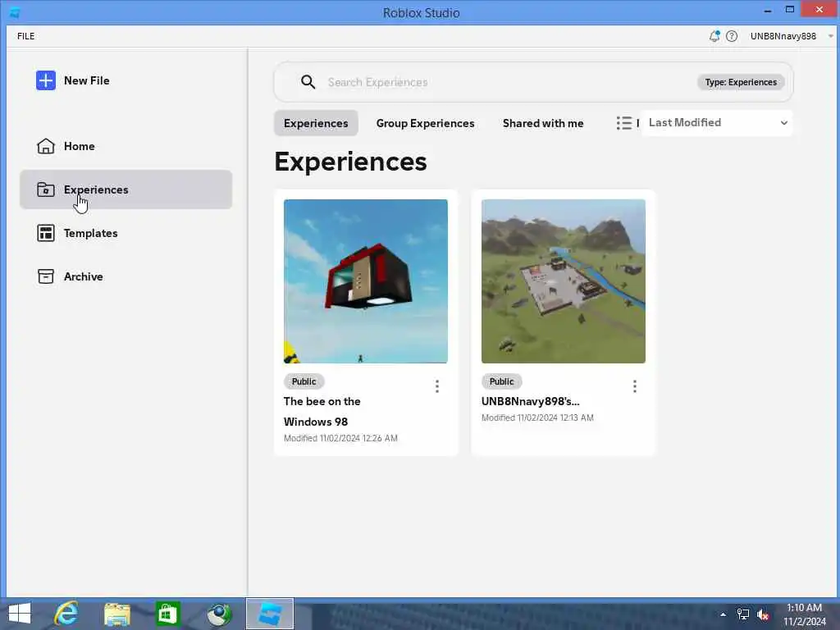840x630 pixels.
Task: Click the Type: Experiences filter chip
Action: click(x=741, y=82)
